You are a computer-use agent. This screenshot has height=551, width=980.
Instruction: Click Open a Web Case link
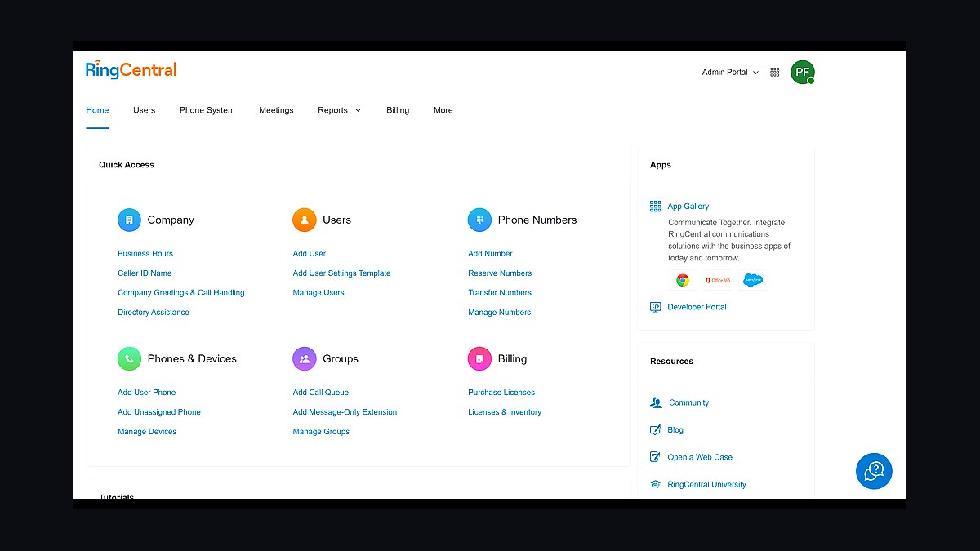700,457
